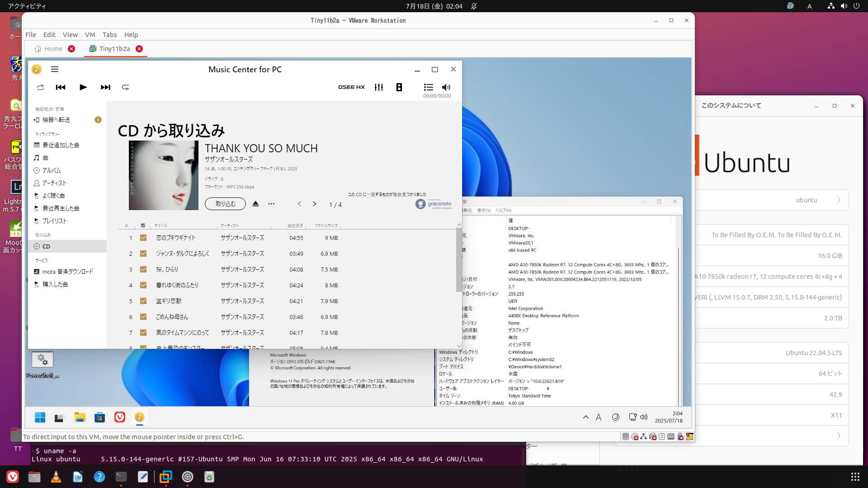Viewport: 868px width, 488px height.
Task: Click the speaker output device icon
Action: pos(399,87)
